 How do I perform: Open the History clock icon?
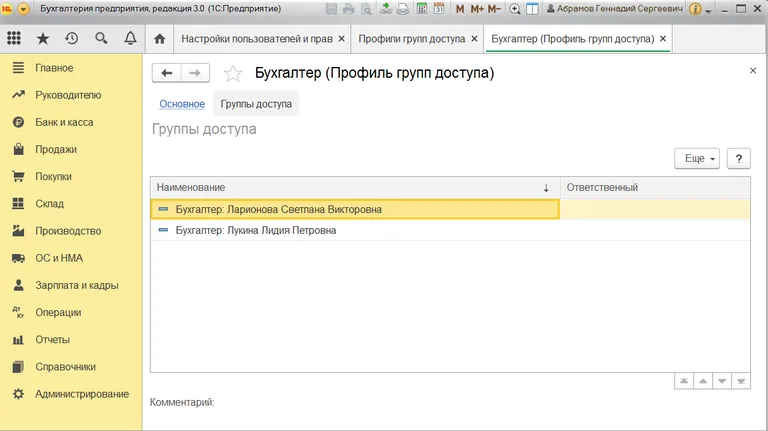click(x=72, y=39)
